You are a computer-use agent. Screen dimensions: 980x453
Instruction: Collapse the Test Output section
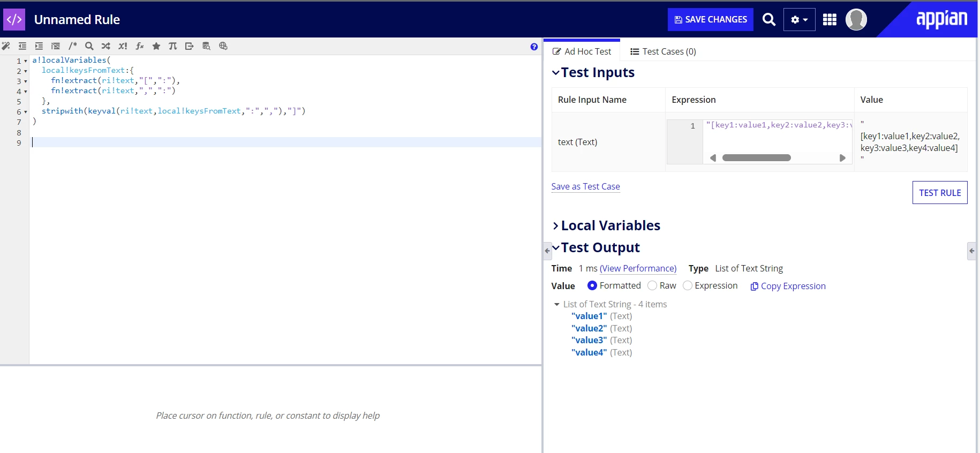tap(556, 247)
